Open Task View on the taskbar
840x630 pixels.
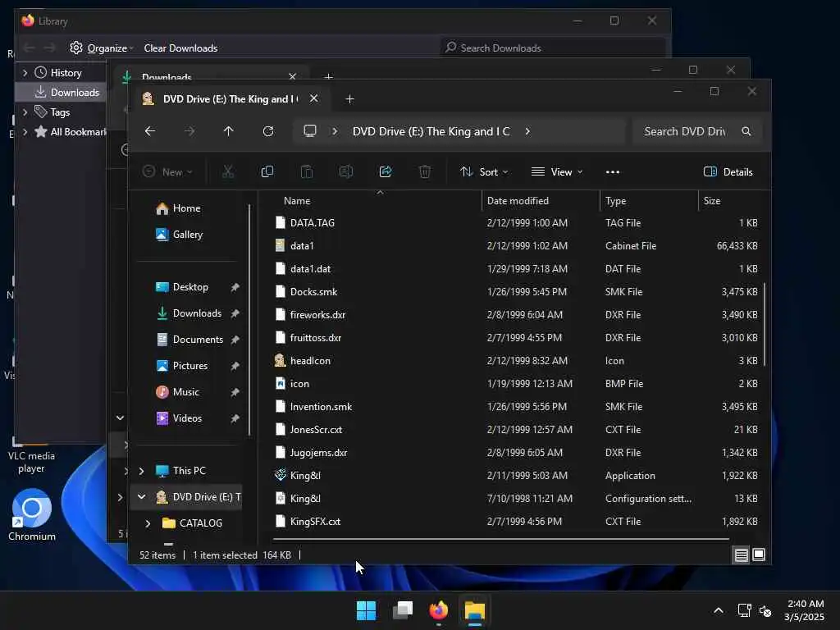[402, 610]
